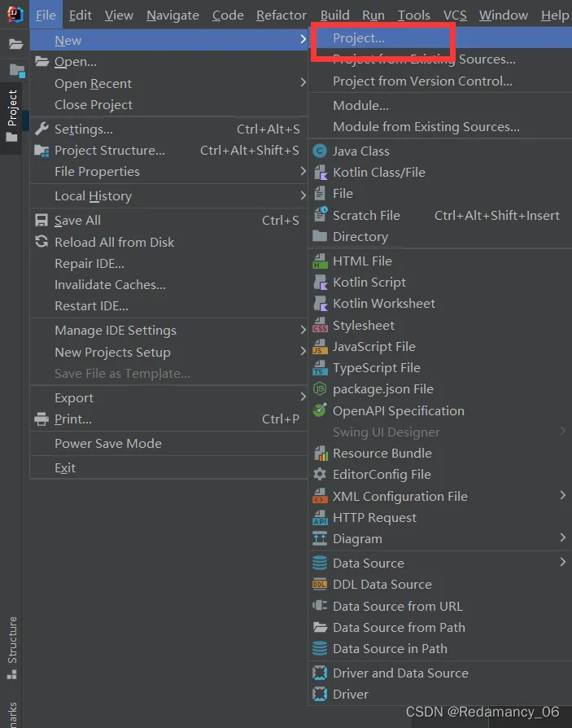The height and width of the screenshot is (728, 572).
Task: Open the Refactor menu
Action: (282, 15)
